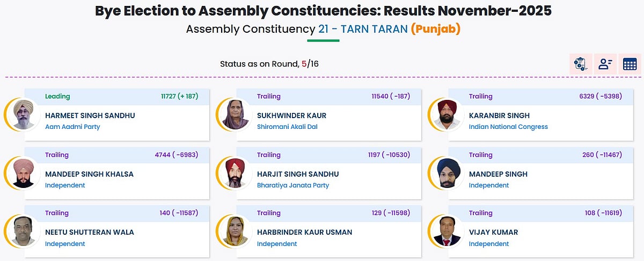Image resolution: width=644 pixels, height=261 pixels.
Task: Click the Aam Aadmi Party label
Action: (x=72, y=127)
